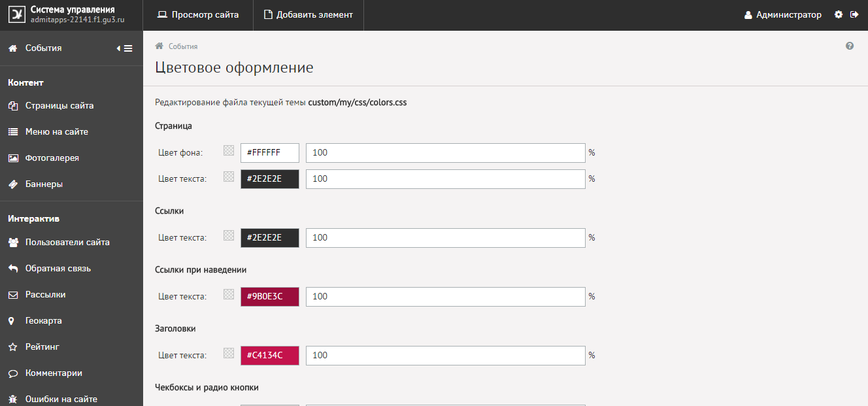Viewport: 868px width, 406px height.
Task: Click the home icon in breadcrumb
Action: point(159,46)
